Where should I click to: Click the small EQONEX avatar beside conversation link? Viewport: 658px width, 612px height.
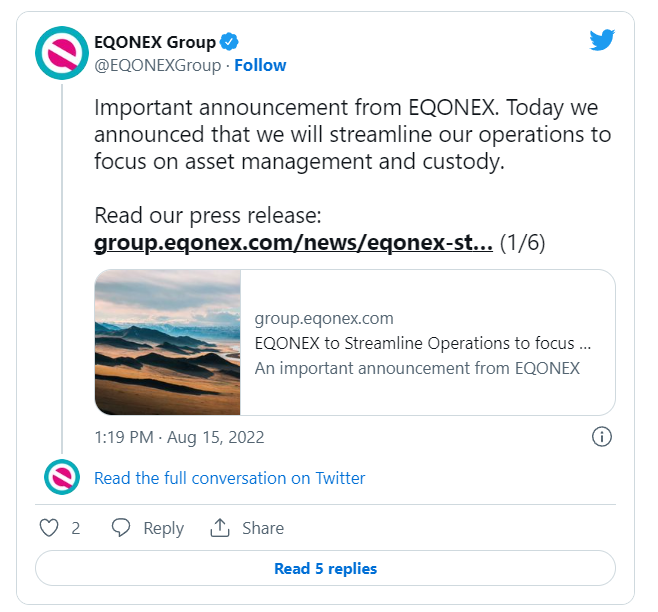(x=62, y=477)
